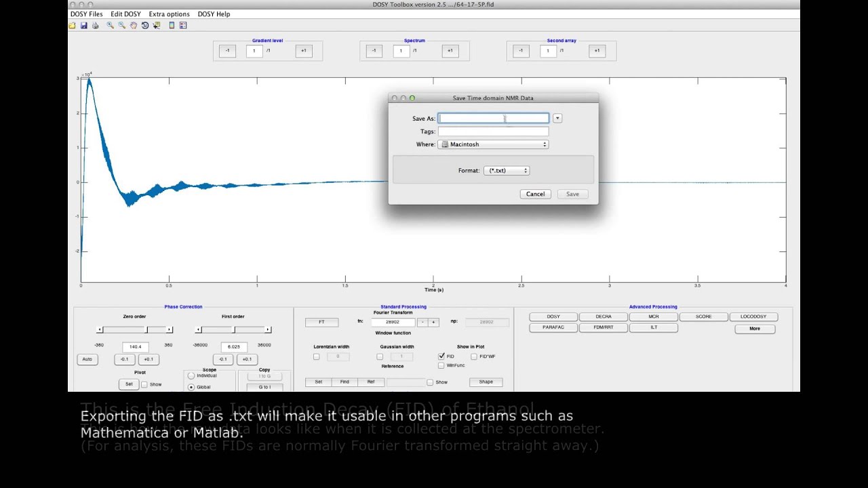This screenshot has height=488, width=868.
Task: Insert legend using toolbar icon
Action: coord(183,25)
